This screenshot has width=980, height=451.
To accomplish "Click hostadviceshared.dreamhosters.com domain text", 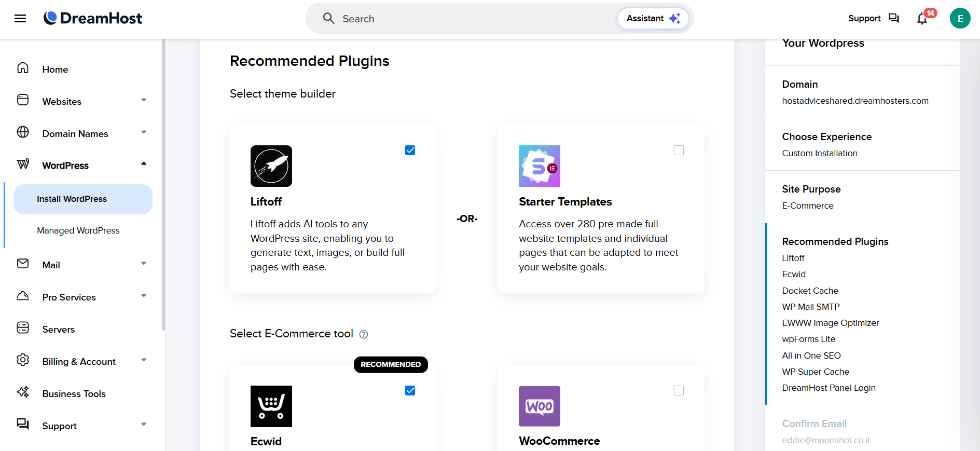I will 855,101.
